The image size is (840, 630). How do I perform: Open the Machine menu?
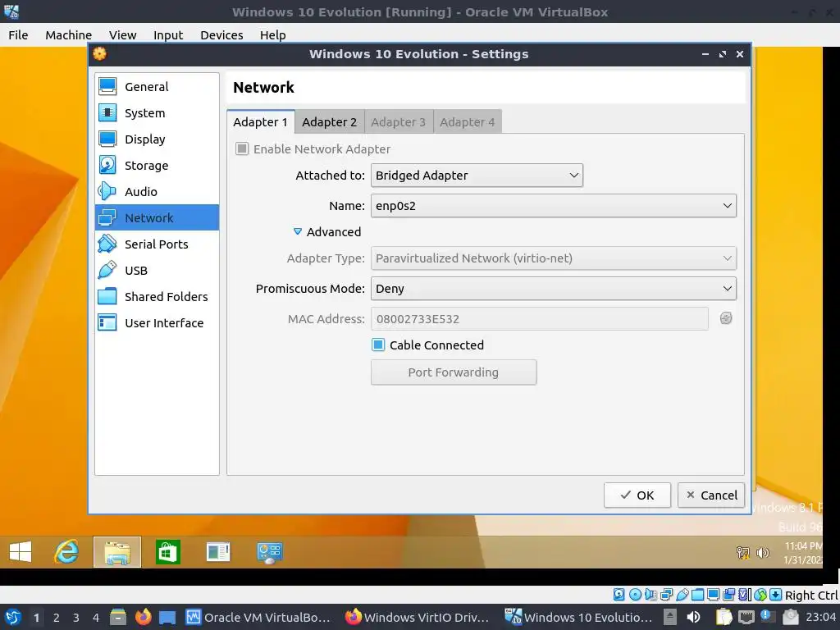pos(69,34)
